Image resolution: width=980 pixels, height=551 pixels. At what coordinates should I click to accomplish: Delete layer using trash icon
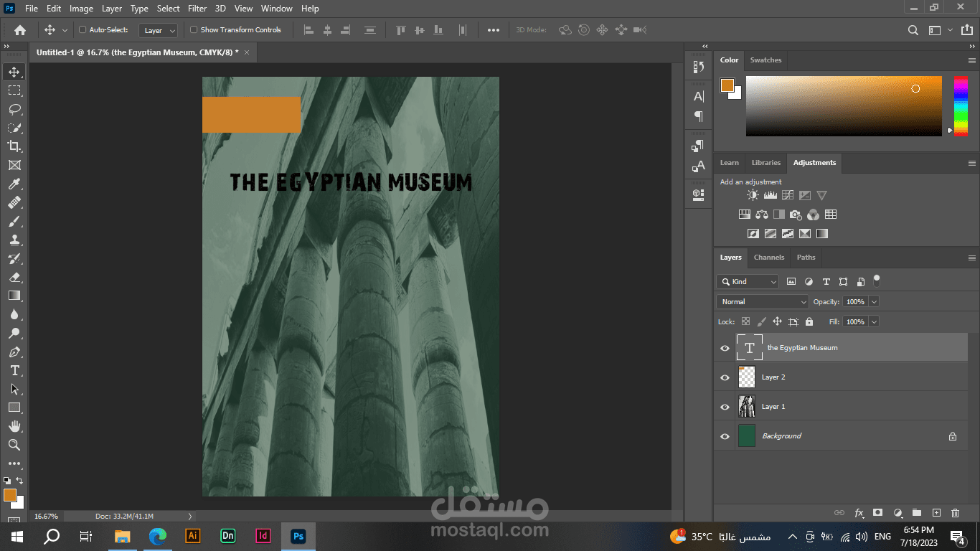pyautogui.click(x=955, y=512)
